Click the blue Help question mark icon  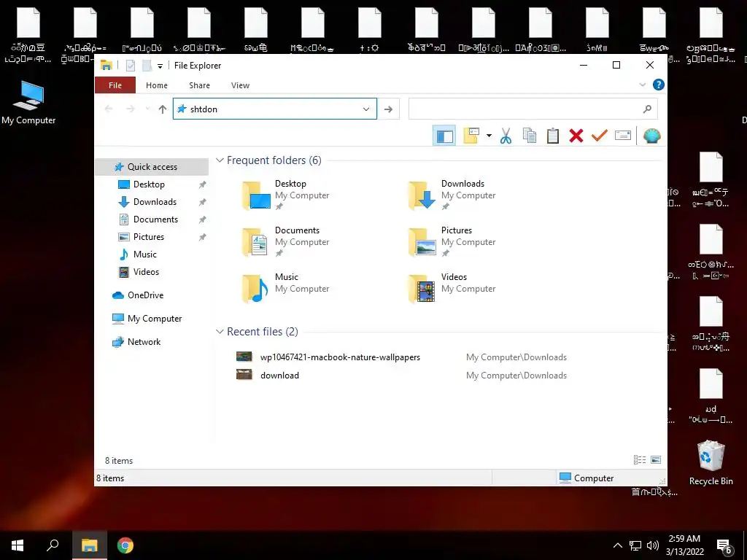point(659,85)
